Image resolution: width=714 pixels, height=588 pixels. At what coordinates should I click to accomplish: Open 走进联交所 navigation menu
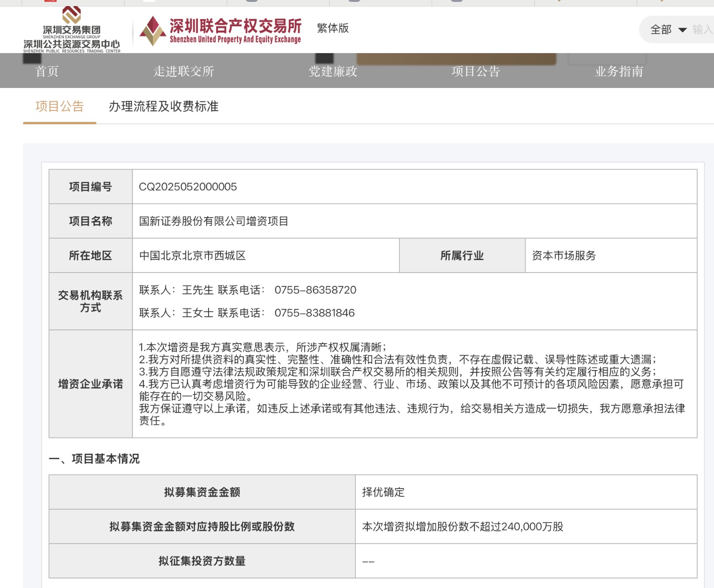[x=184, y=71]
